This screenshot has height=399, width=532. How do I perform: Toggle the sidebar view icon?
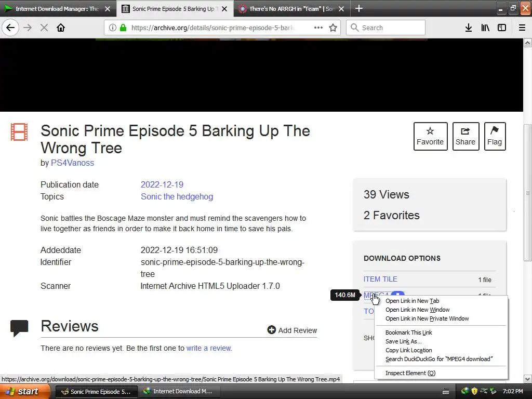(x=502, y=28)
